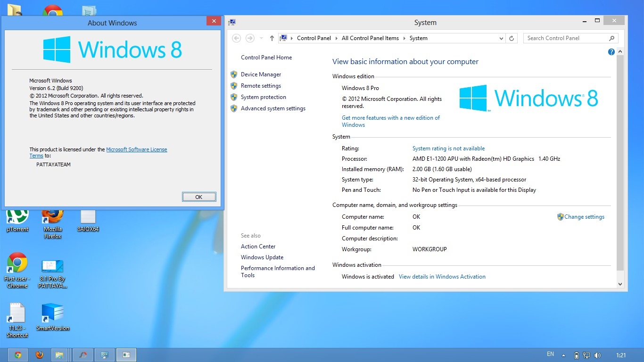Open the Microsoft Software License Terms link
The image size is (644, 362).
point(137,149)
